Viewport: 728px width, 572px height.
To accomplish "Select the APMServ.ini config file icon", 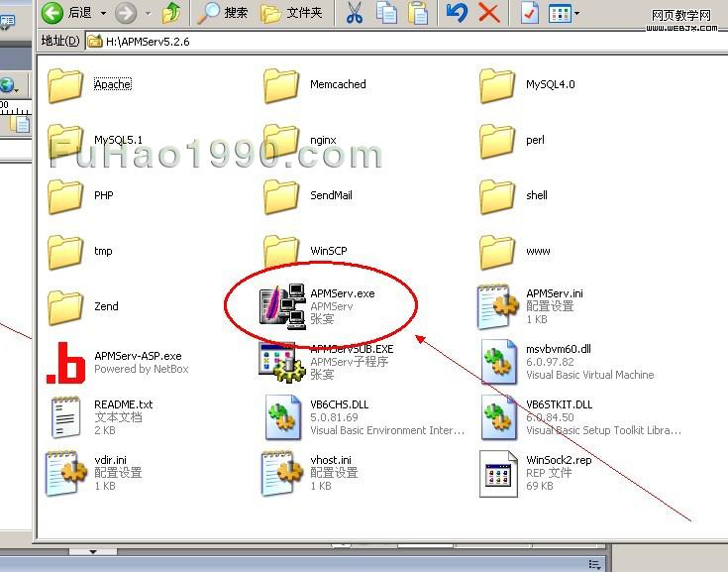I will coord(497,306).
